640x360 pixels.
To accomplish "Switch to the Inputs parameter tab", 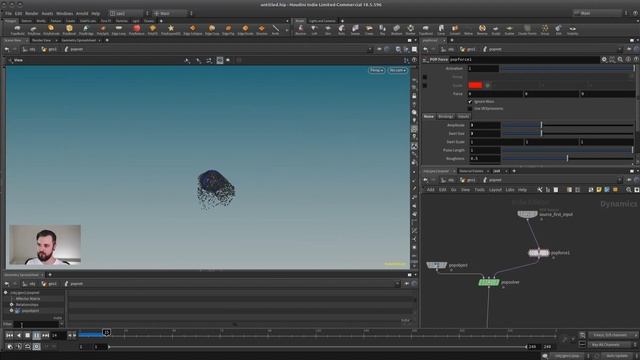I will (463, 116).
